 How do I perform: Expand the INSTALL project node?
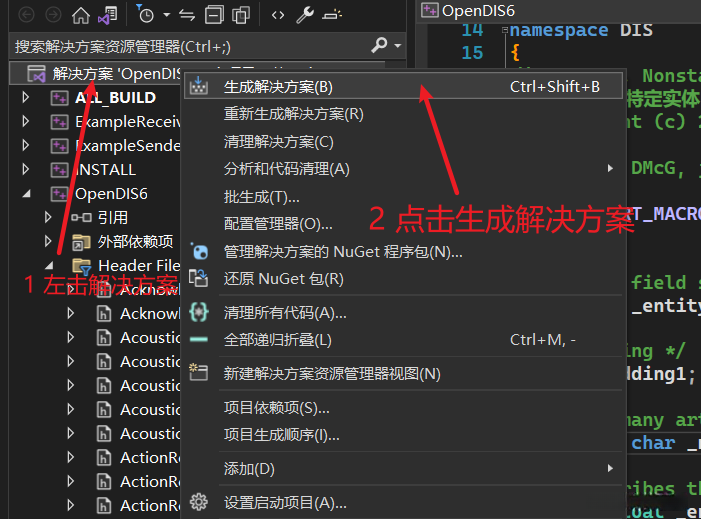coord(25,169)
